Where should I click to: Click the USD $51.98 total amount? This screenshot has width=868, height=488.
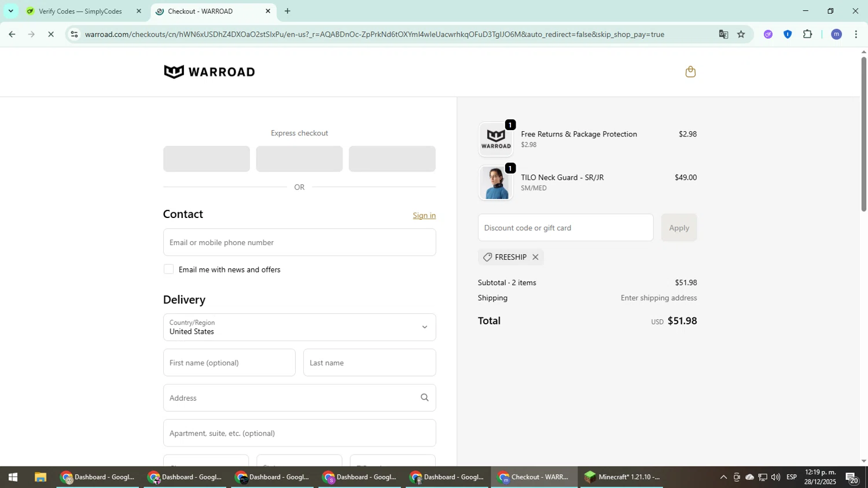pyautogui.click(x=674, y=321)
